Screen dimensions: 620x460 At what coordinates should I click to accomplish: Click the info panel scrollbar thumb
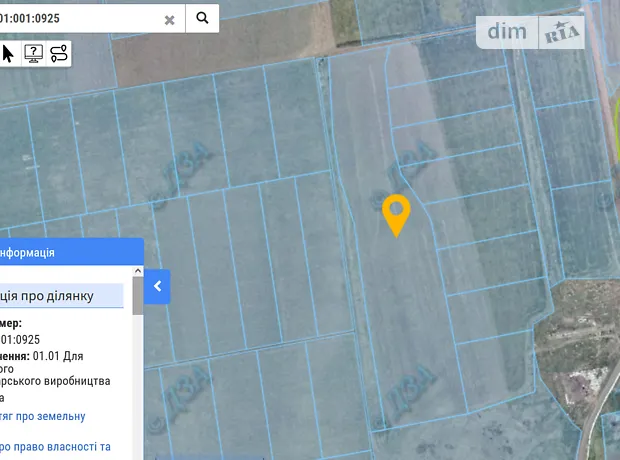click(x=138, y=296)
